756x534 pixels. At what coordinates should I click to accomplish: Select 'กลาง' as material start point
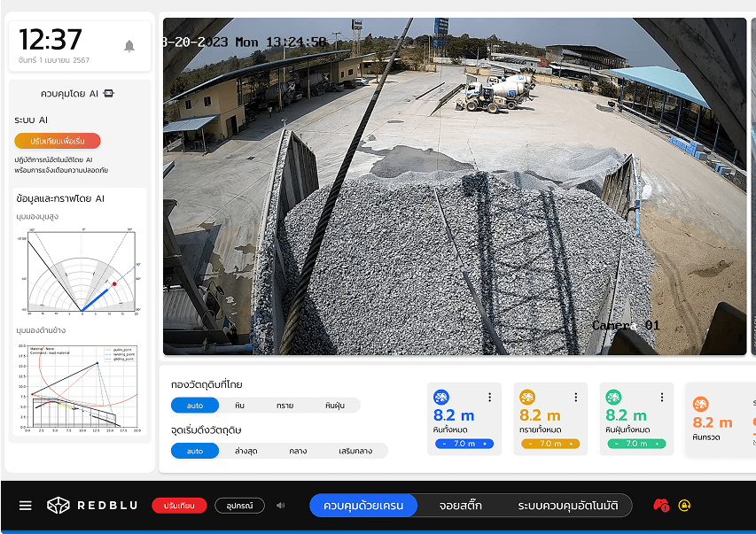coord(298,451)
